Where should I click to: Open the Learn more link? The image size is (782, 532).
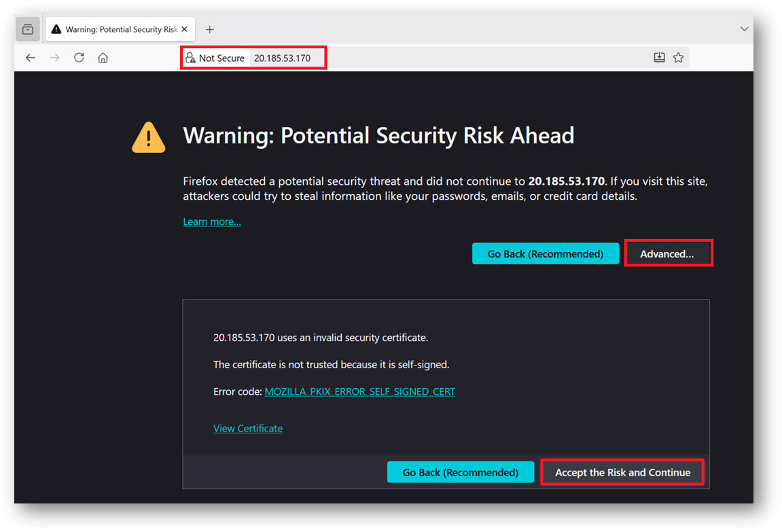[x=211, y=221]
